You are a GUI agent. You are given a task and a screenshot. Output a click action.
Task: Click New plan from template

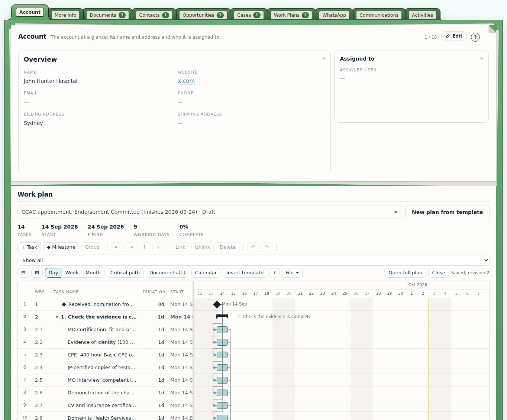447,212
